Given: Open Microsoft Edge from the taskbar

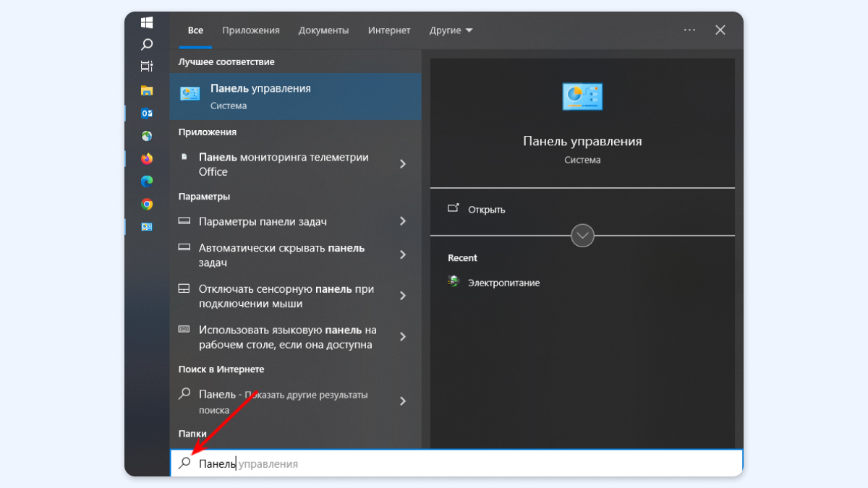Looking at the screenshot, I should tap(147, 181).
